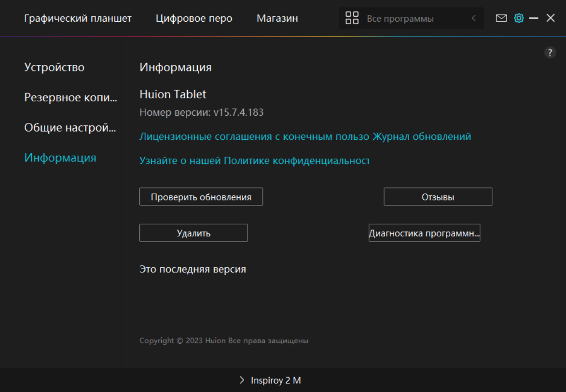
Task: Open the Лицензионные соглашения link
Action: click(254, 136)
